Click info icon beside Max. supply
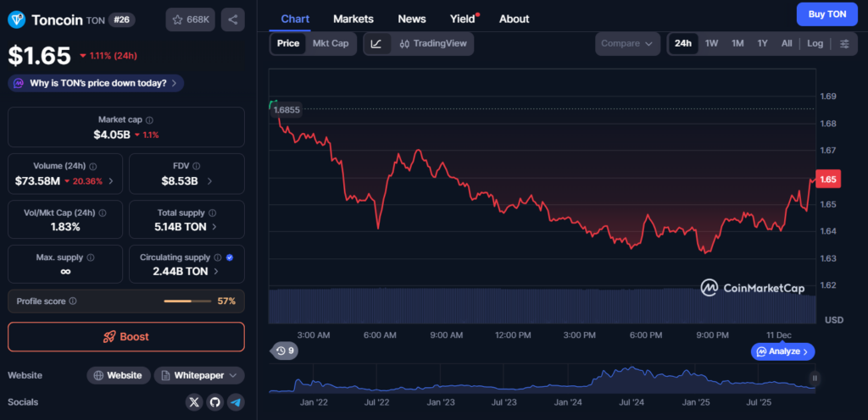This screenshot has height=420, width=868. coord(91,257)
